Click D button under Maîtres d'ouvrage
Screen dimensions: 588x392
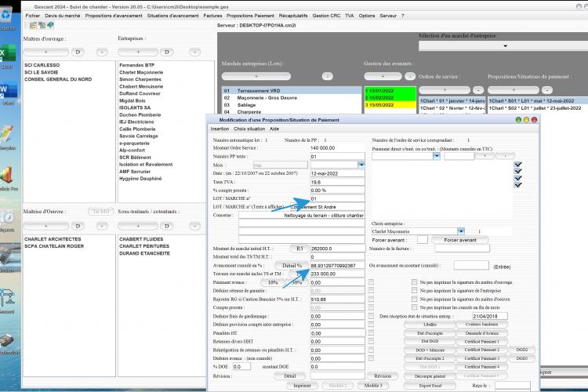pos(78,52)
